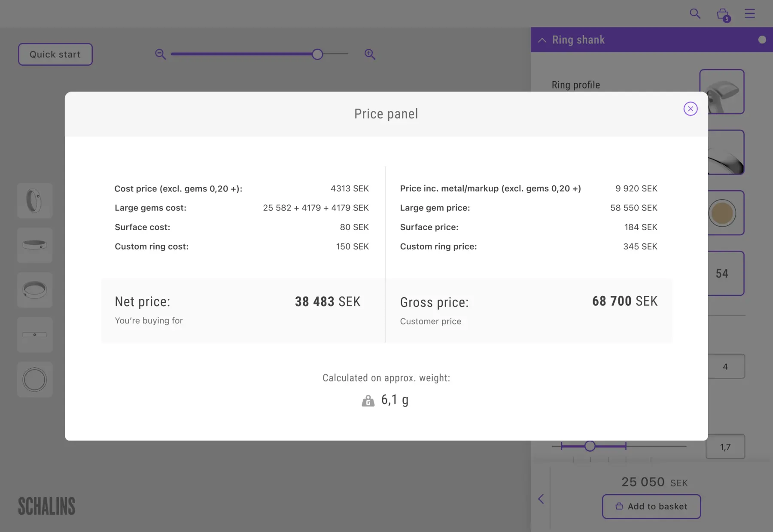Open the shopping basket icon
773x532 pixels.
pos(723,14)
